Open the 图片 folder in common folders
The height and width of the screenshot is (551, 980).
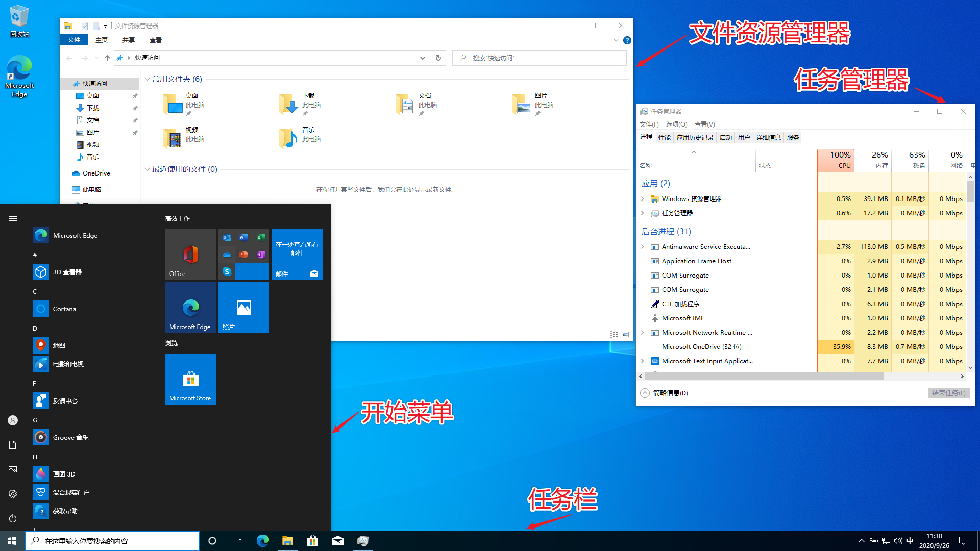(533, 105)
